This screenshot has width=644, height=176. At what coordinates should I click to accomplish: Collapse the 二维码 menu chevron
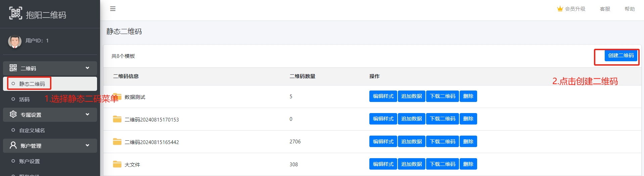87,68
